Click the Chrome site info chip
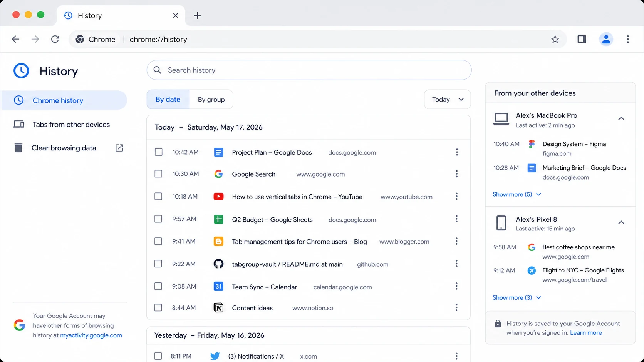 [x=96, y=39]
